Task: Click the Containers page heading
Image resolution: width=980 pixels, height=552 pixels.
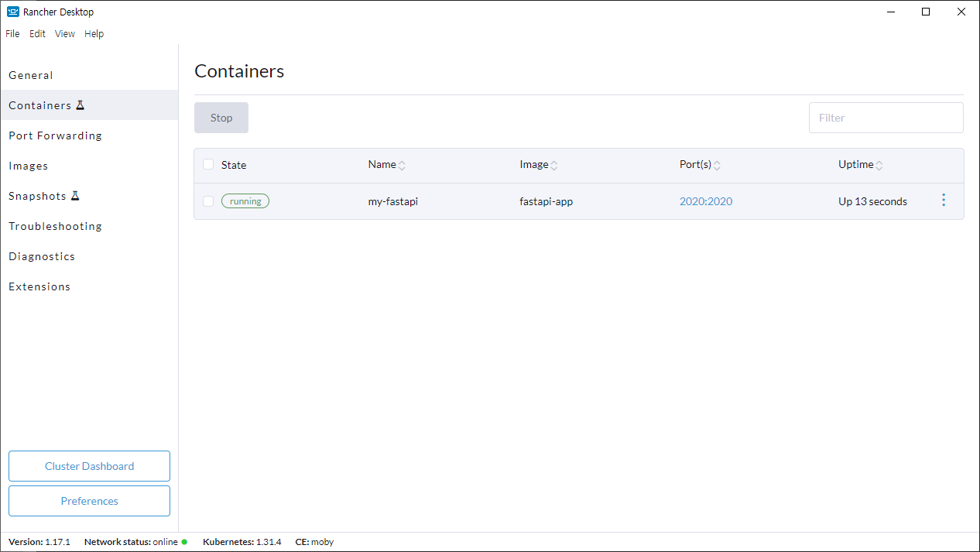Action: coord(239,71)
